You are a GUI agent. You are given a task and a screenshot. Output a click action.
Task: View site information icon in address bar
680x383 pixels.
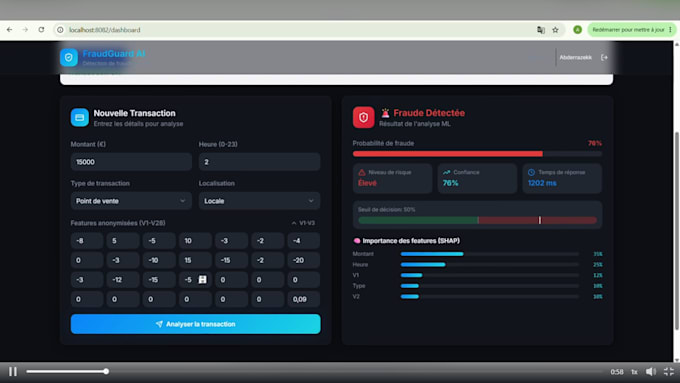tap(60, 30)
